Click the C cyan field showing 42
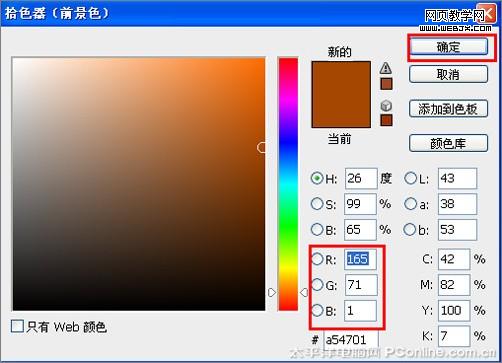 point(454,259)
